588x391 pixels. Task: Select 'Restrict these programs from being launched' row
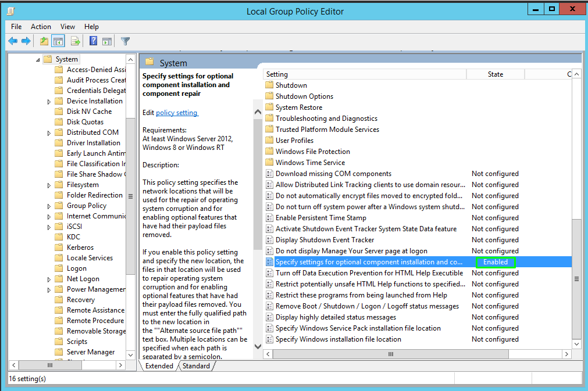(x=418, y=295)
